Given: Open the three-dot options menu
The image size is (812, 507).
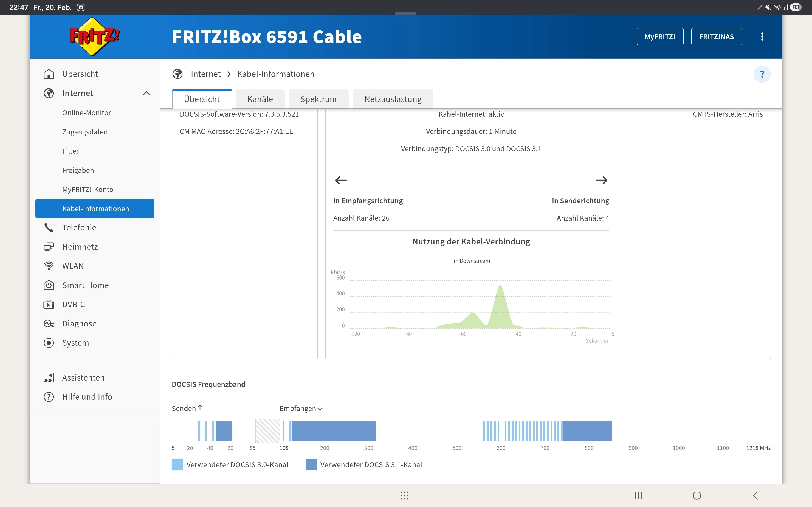Looking at the screenshot, I should pos(762,36).
